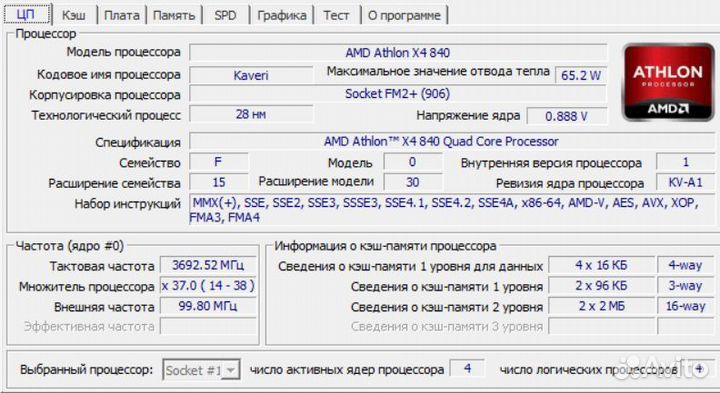Open the Socket #1 processor dropdown
Viewport: 720px width, 393px height.
201,370
